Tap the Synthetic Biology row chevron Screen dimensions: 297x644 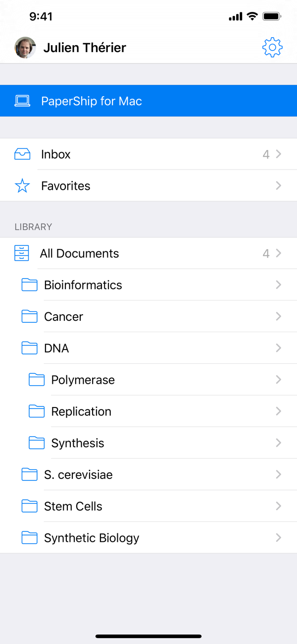pos(278,538)
